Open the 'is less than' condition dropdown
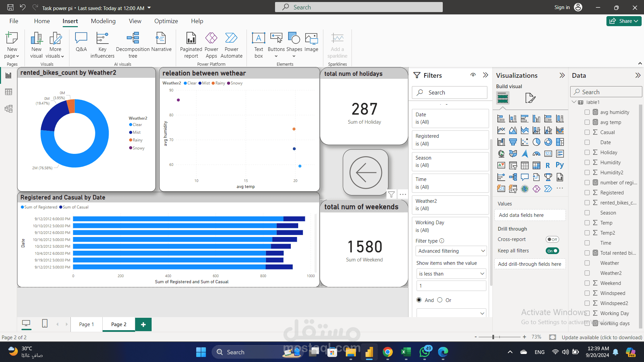This screenshot has width=644, height=362. click(451, 274)
